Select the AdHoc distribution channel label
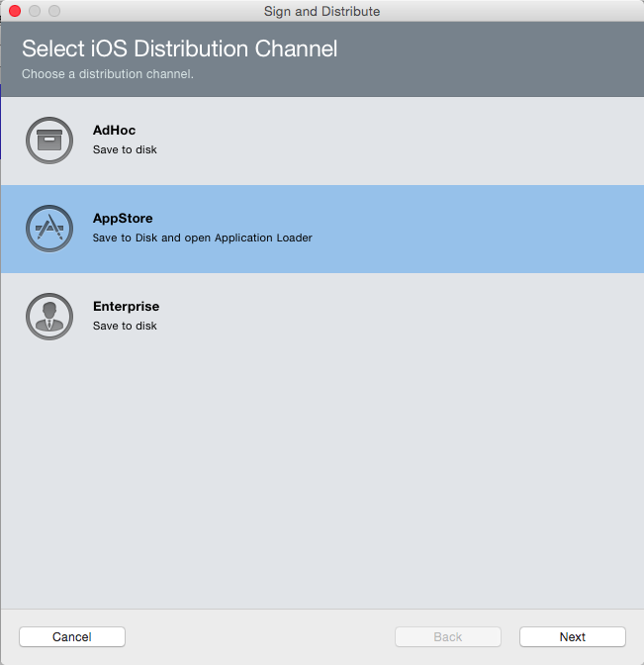This screenshot has height=665, width=644. point(114,131)
